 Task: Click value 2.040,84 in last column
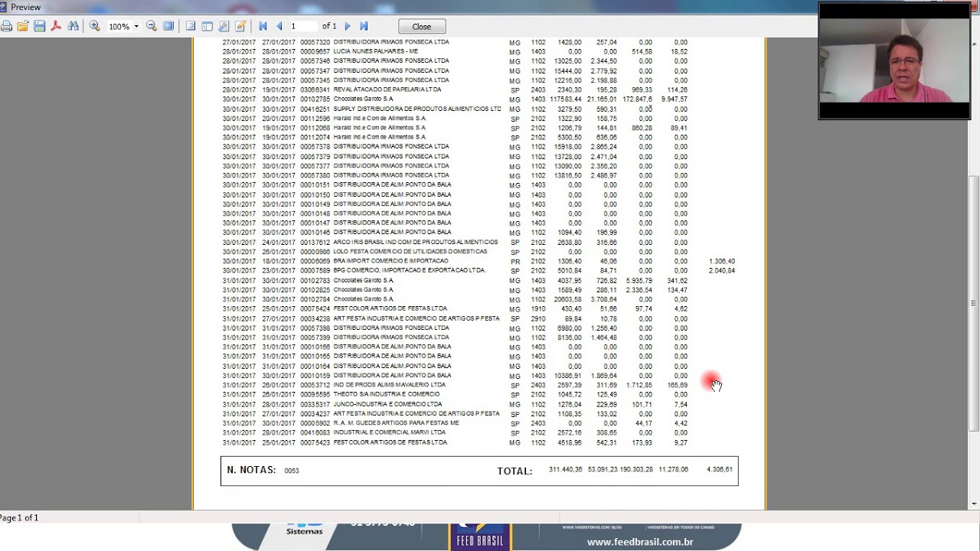tap(722, 270)
